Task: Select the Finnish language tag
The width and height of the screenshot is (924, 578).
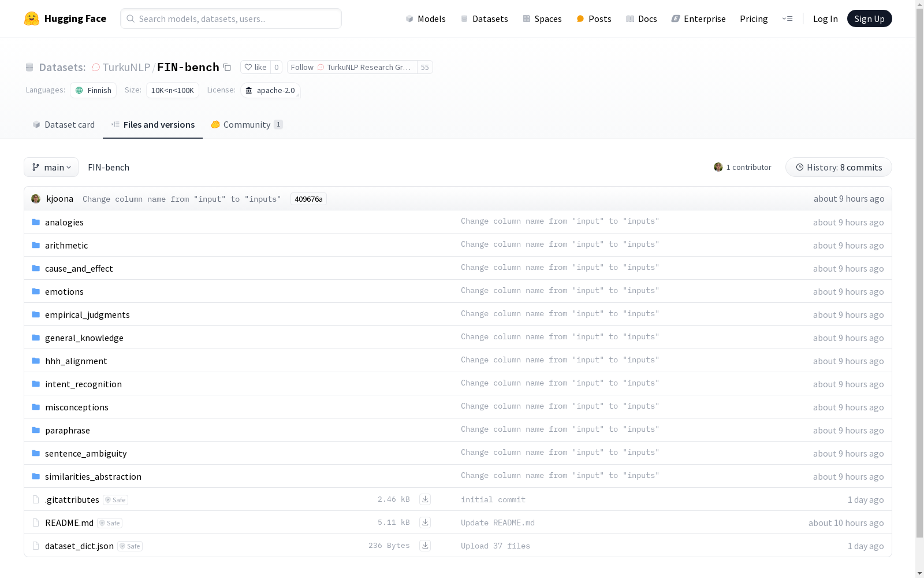Action: pos(94,91)
